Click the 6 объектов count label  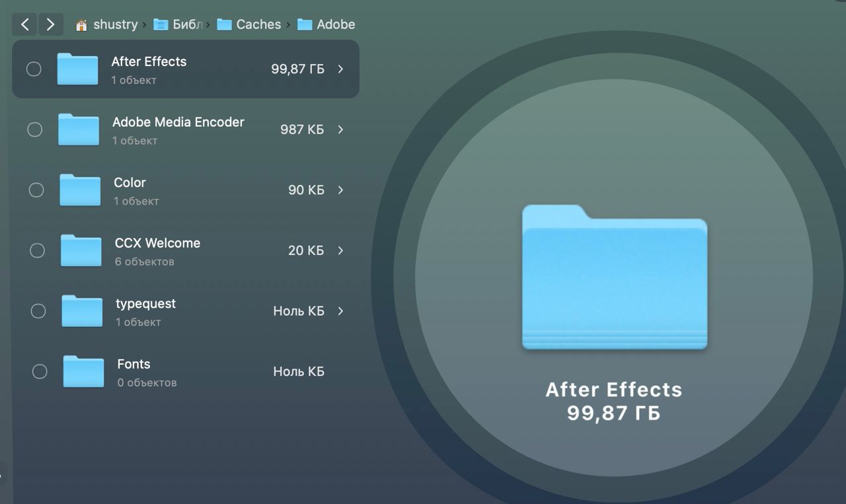145,262
